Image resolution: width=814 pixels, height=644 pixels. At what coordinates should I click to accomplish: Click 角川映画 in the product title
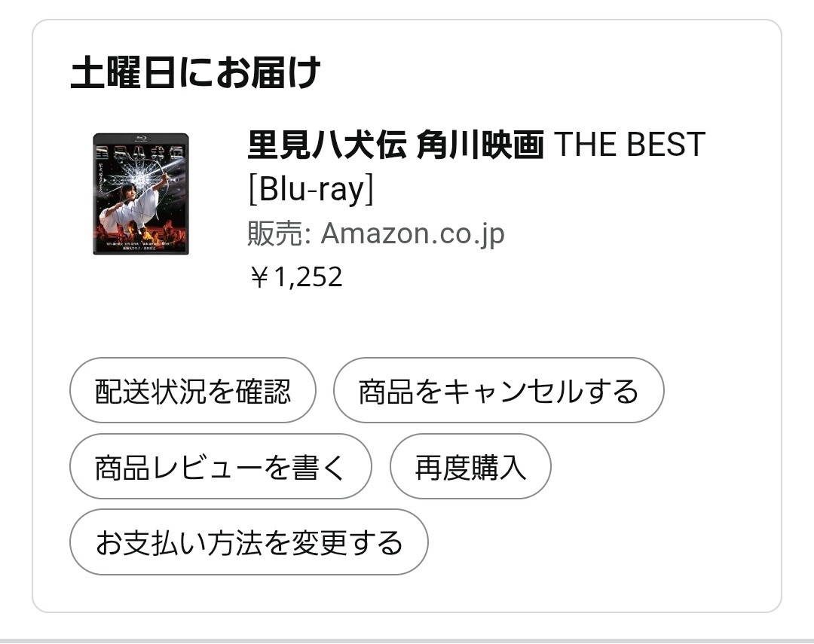click(480, 145)
